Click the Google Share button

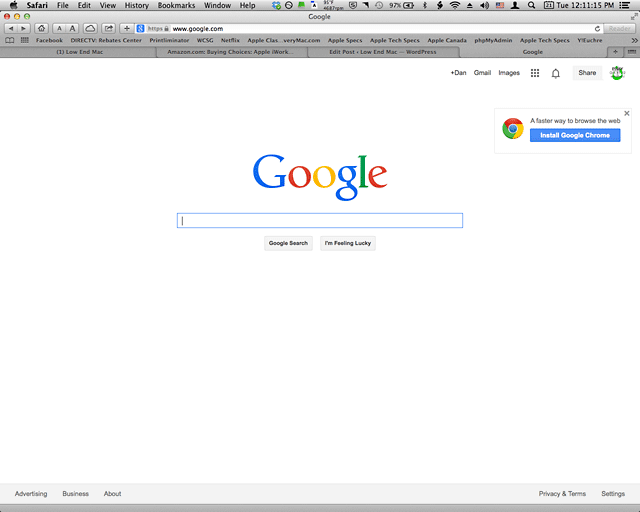[587, 73]
